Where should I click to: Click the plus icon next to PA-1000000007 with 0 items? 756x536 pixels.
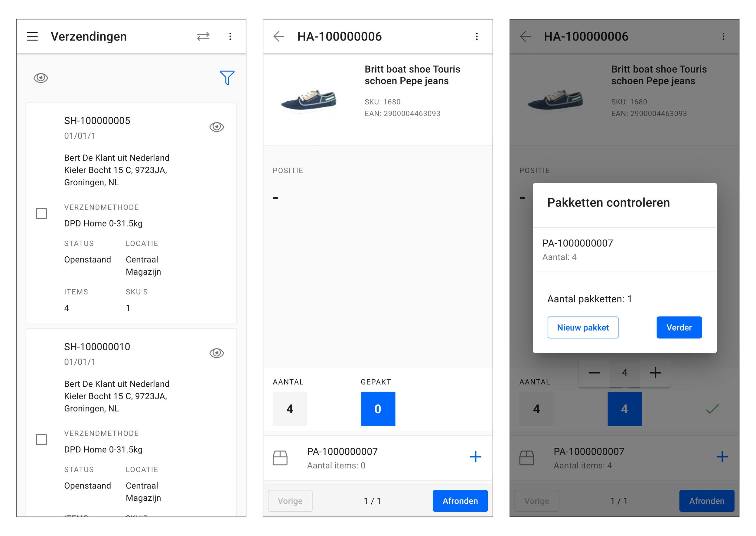point(475,457)
